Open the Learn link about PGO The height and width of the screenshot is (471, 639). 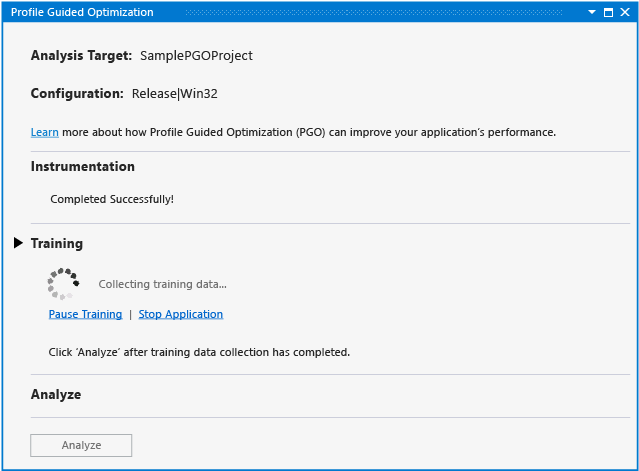click(x=44, y=132)
